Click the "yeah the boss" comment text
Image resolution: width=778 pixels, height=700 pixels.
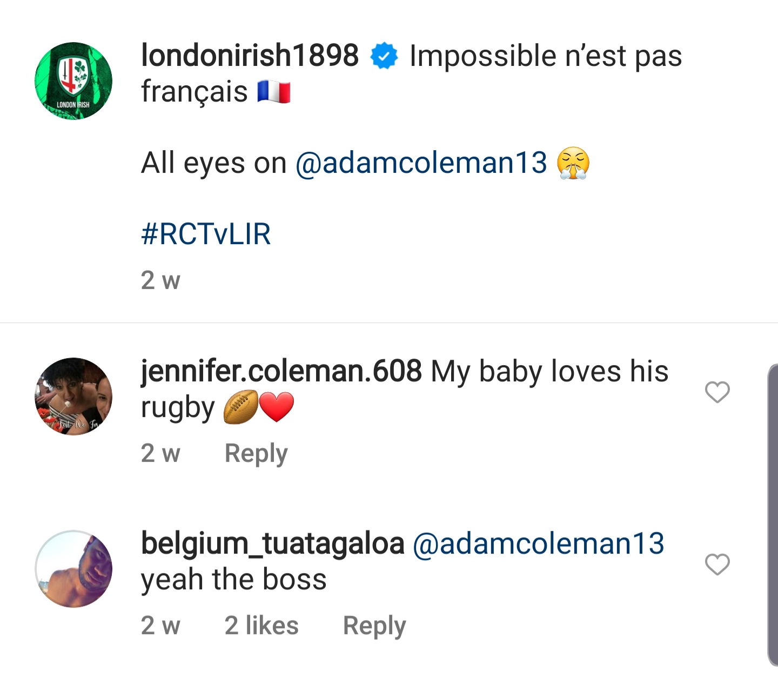pos(233,580)
